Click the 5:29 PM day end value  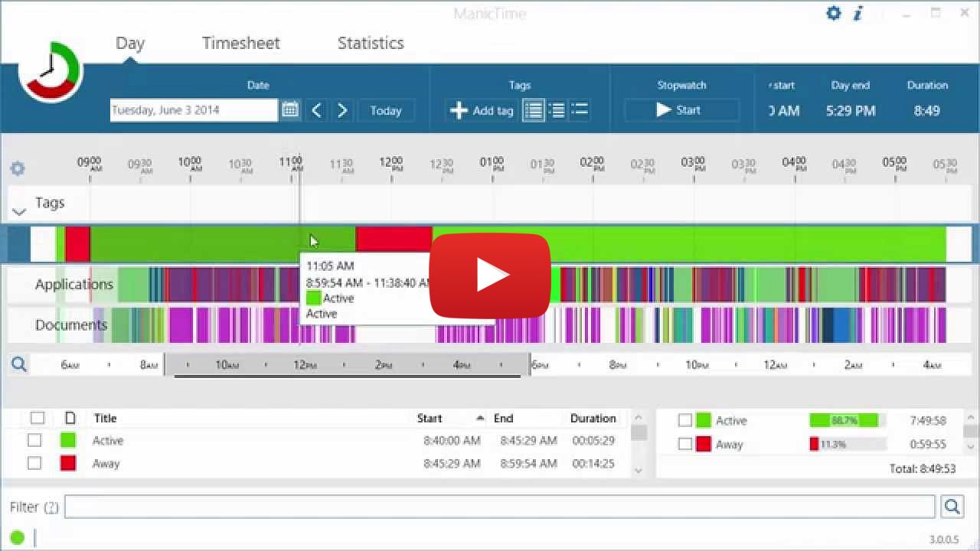pos(851,111)
